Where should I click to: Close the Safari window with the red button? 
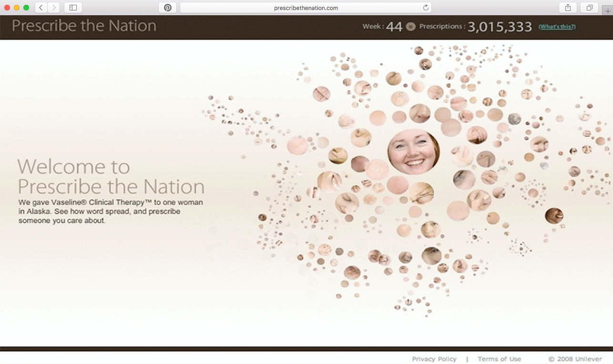7,8
